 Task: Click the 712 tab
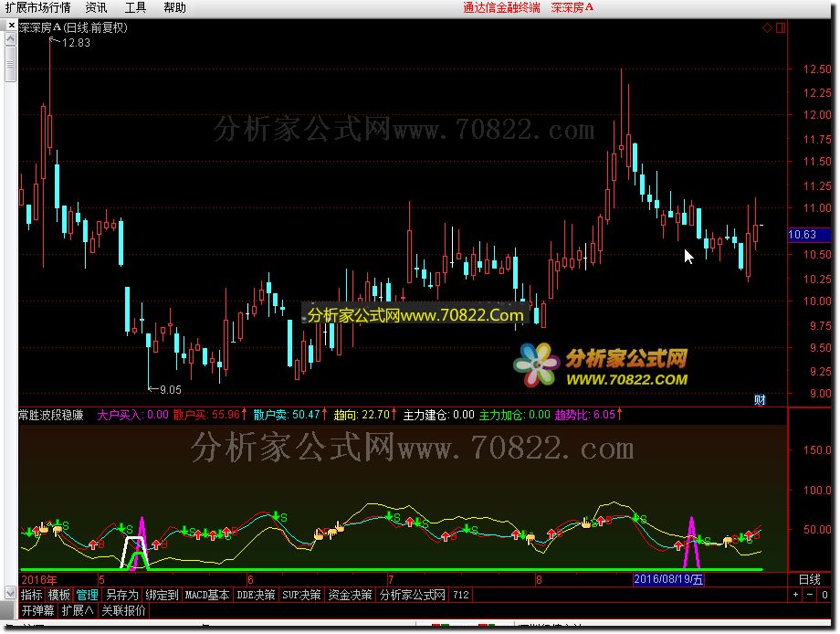coord(461,595)
